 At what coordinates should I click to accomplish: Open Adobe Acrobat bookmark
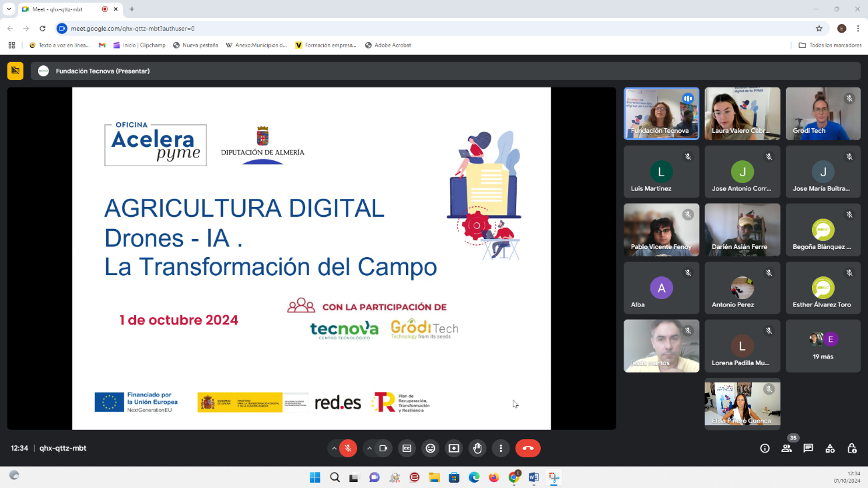pos(388,45)
